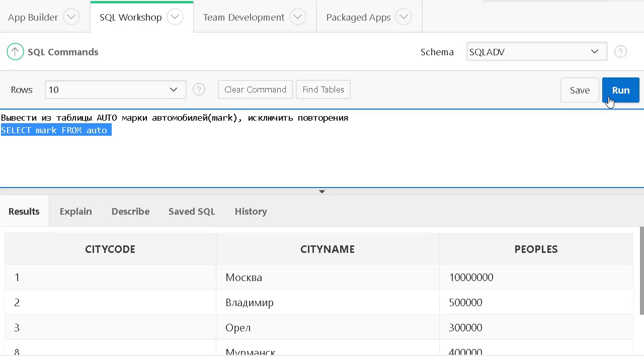Go to the App Builder tab
Viewport: 644px width, 362px height.
[x=33, y=17]
